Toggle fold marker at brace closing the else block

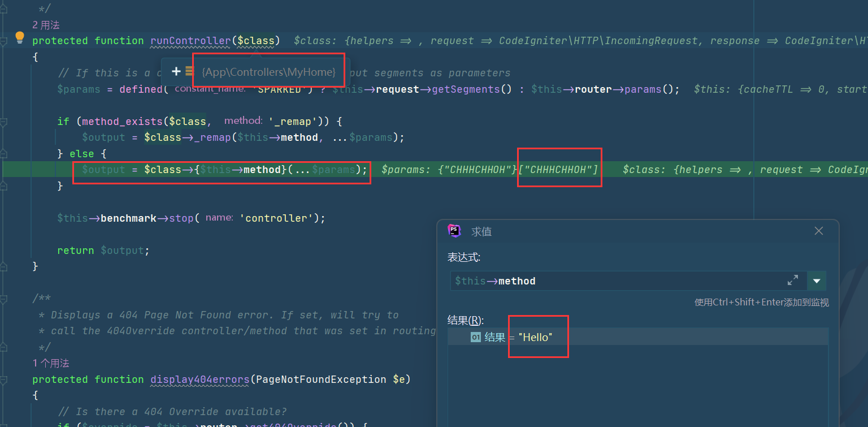4,186
